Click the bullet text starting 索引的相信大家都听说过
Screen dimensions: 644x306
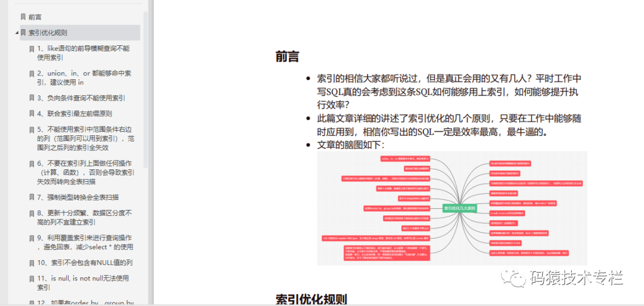click(450, 91)
